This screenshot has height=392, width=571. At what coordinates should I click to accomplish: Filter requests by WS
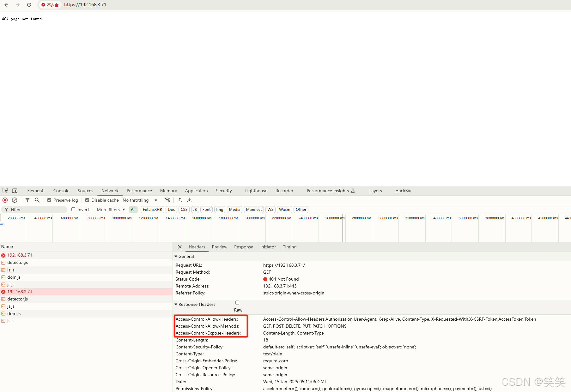[270, 210]
